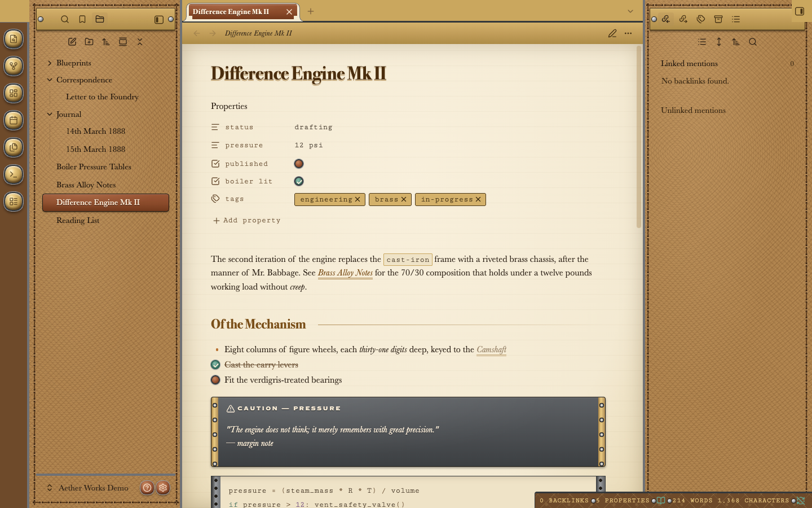812x508 pixels.
Task: Click the new folder icon in file explorer
Action: point(89,42)
